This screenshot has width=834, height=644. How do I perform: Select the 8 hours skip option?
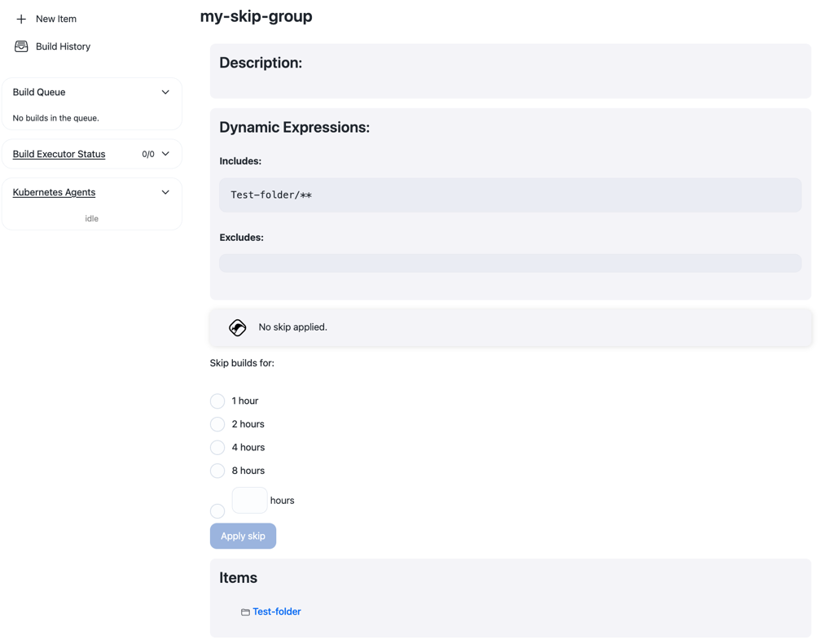coord(217,471)
